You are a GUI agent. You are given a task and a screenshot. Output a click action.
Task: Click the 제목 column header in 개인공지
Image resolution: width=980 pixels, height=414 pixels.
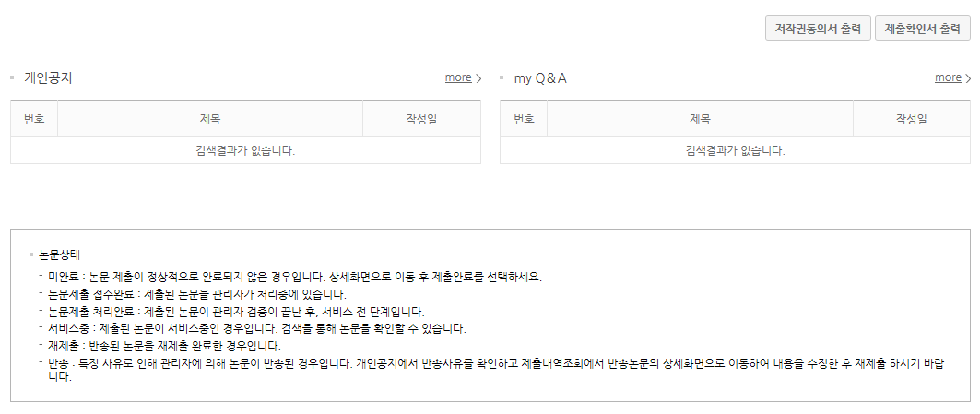point(210,119)
